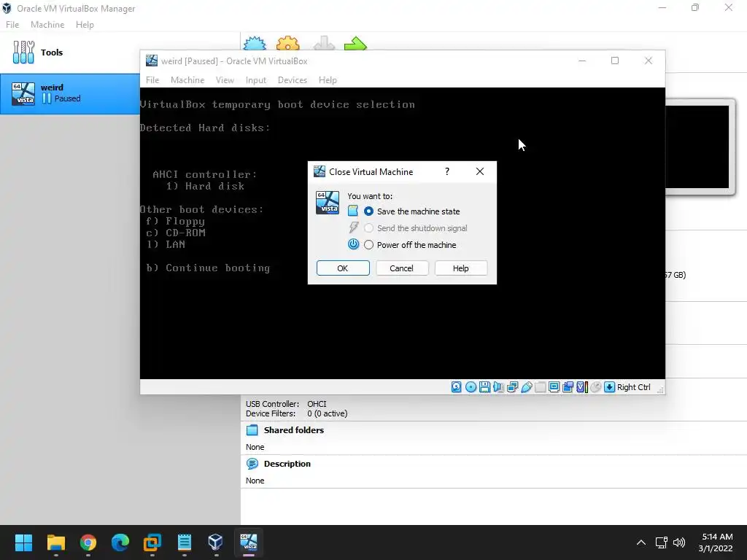Open File menu in VirtualBox Manager

pyautogui.click(x=12, y=25)
